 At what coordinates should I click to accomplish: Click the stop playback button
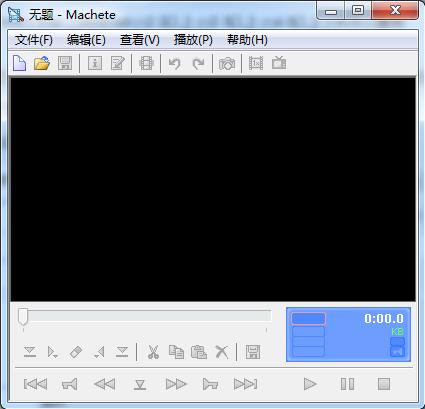(x=384, y=384)
